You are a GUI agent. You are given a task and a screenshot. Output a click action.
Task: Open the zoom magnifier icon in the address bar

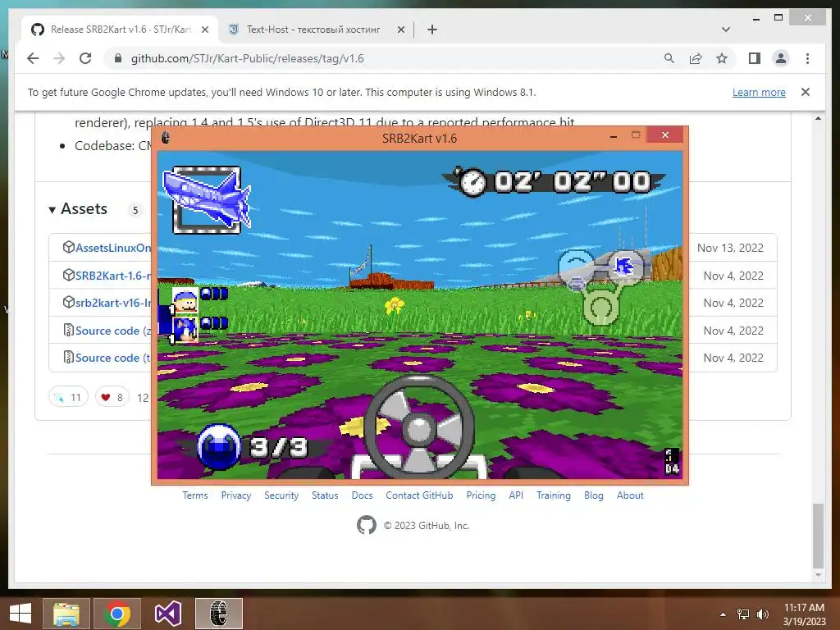[x=669, y=58]
